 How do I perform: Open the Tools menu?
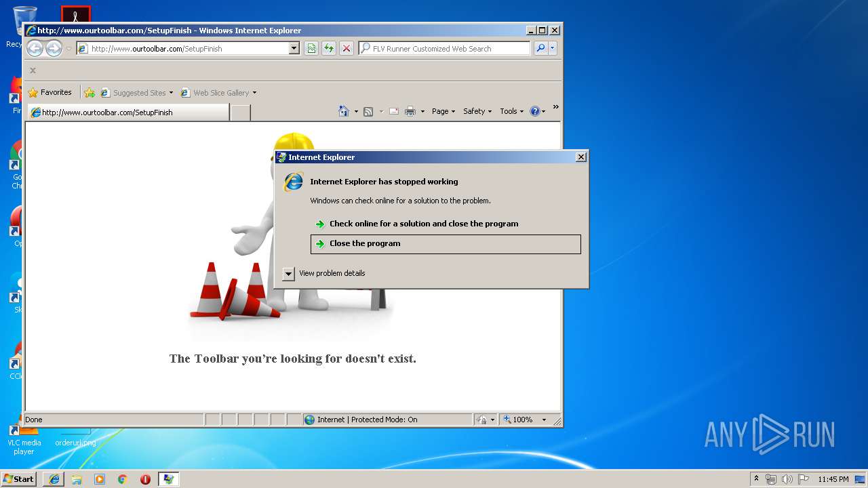pos(512,111)
